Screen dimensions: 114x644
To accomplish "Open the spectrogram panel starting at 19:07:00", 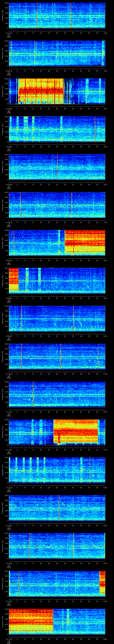I will (x=57, y=243).
